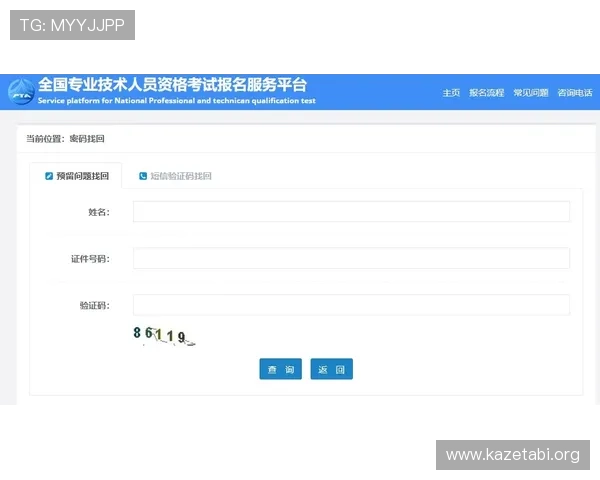Click the English subtitle Service platform text
Viewport: 600px width, 480px height.
[x=177, y=101]
